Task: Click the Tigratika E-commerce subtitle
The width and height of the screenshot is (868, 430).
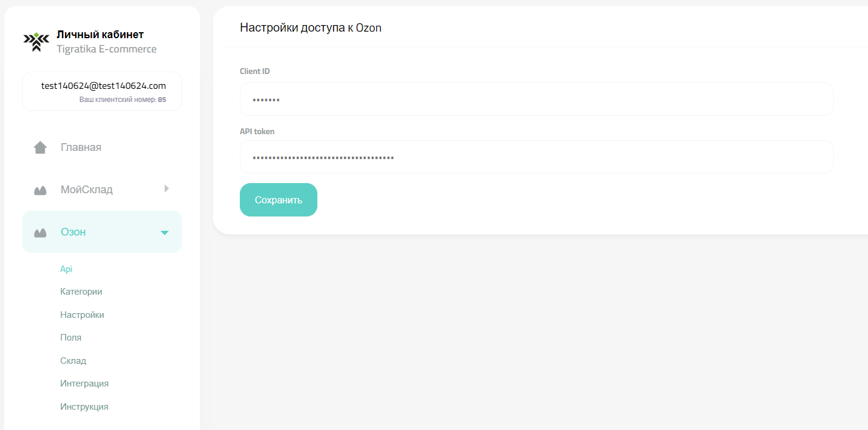Action: [107, 49]
